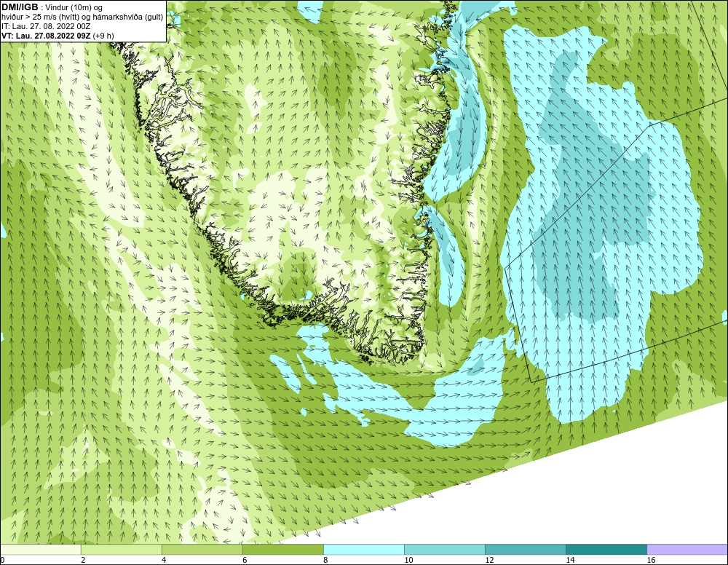Click legend scale label '4'

click(x=163, y=561)
